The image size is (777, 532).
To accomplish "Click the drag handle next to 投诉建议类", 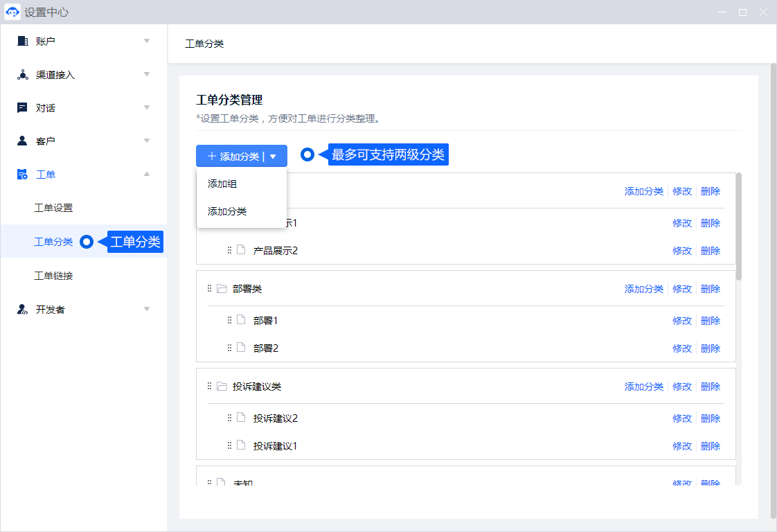I will (x=209, y=387).
